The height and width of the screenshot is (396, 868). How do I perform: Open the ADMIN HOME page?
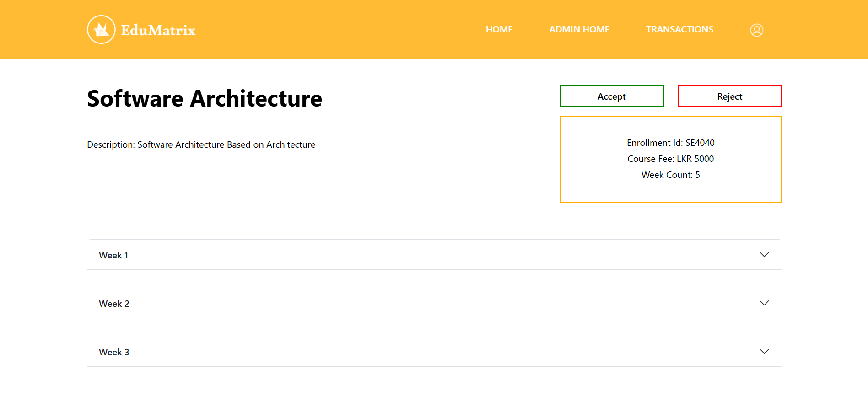pyautogui.click(x=579, y=29)
